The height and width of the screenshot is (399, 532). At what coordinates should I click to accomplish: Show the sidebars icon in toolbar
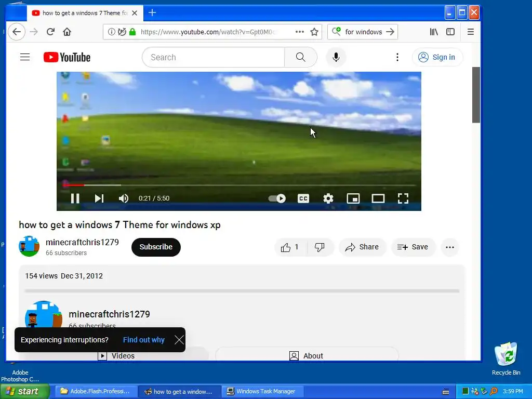[x=450, y=32]
